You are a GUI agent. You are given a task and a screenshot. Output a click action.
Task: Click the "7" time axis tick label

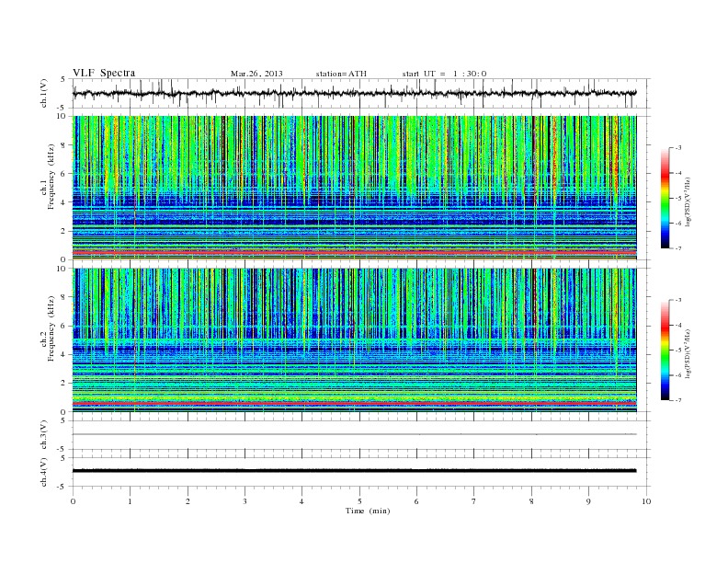click(x=474, y=501)
